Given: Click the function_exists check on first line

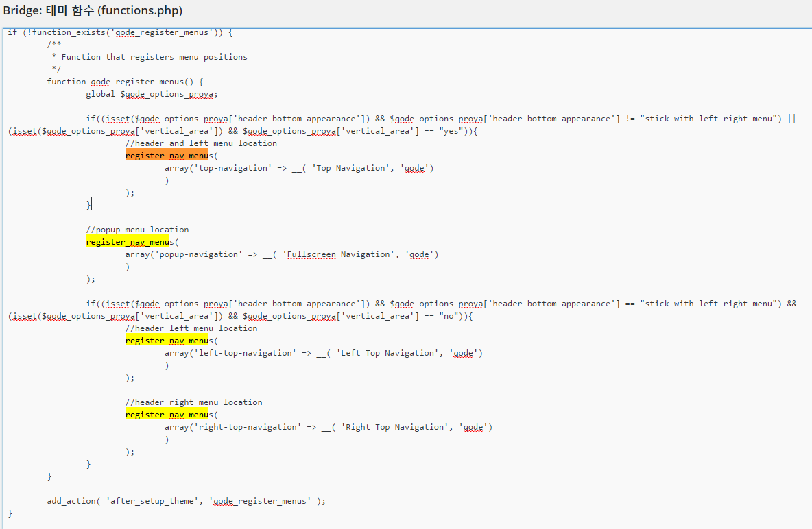Looking at the screenshot, I should [120, 32].
